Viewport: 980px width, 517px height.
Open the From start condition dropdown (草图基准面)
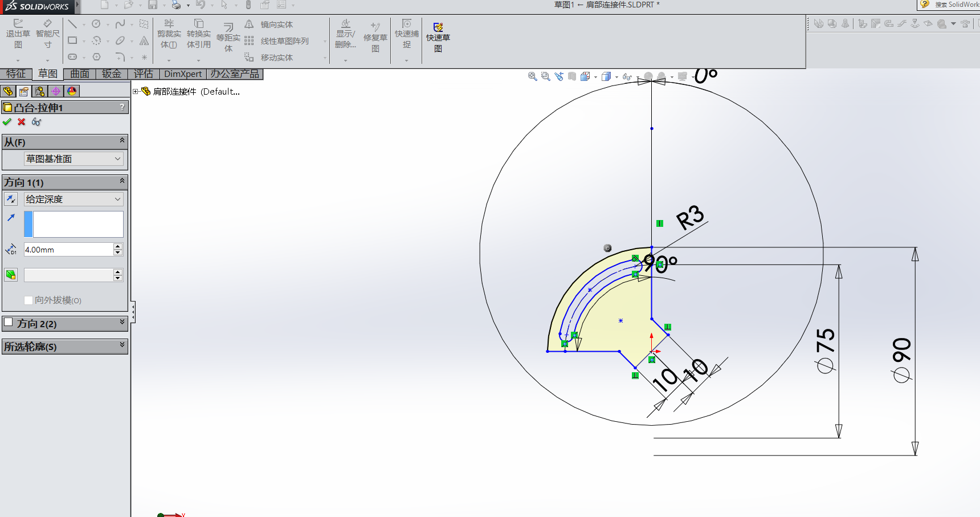(x=73, y=158)
